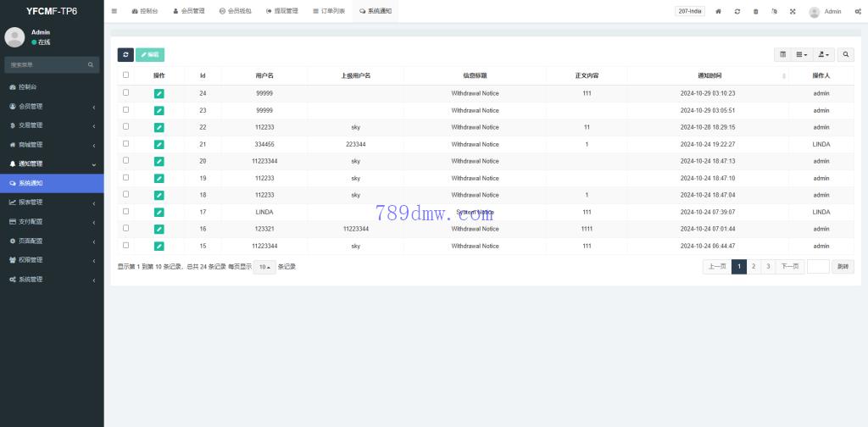The height and width of the screenshot is (427, 868).
Task: Tick the select-all checkbox in table header
Action: pos(126,75)
